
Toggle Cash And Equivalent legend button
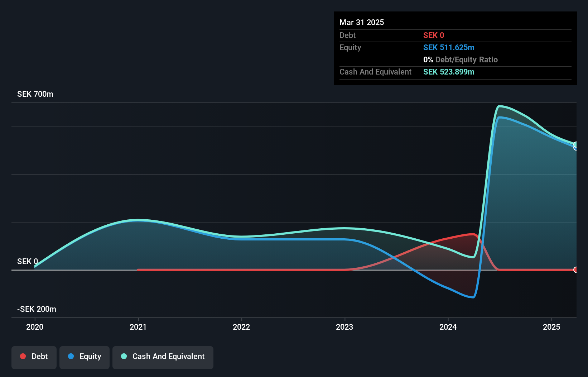coord(163,357)
